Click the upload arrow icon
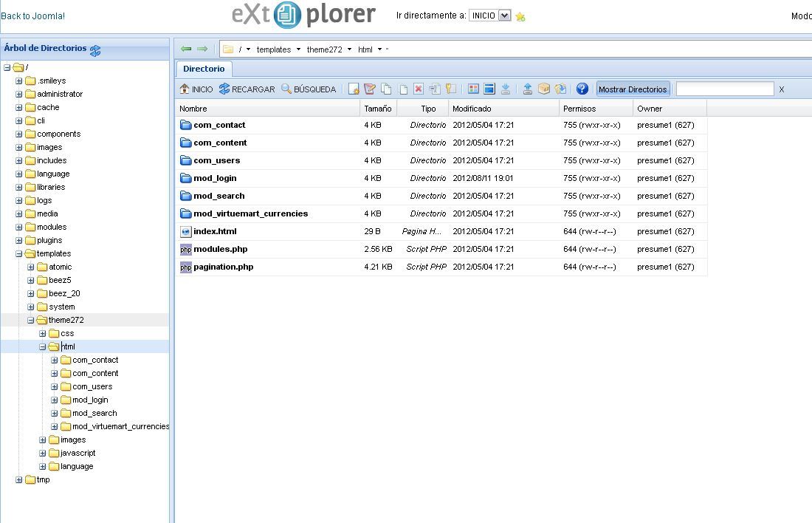 (x=528, y=89)
